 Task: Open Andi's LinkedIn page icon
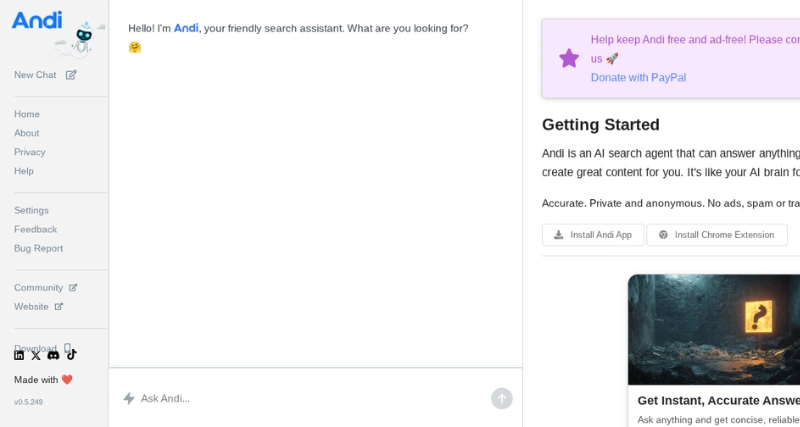click(19, 355)
